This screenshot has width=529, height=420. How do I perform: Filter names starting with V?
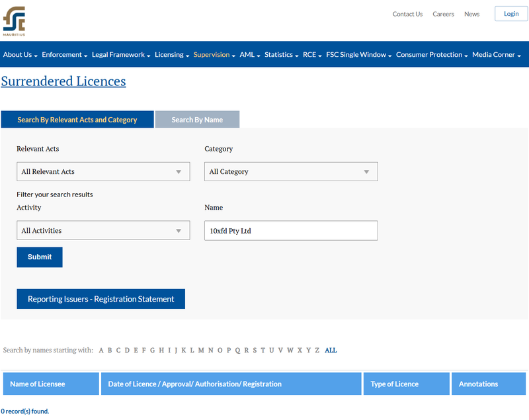click(x=280, y=350)
